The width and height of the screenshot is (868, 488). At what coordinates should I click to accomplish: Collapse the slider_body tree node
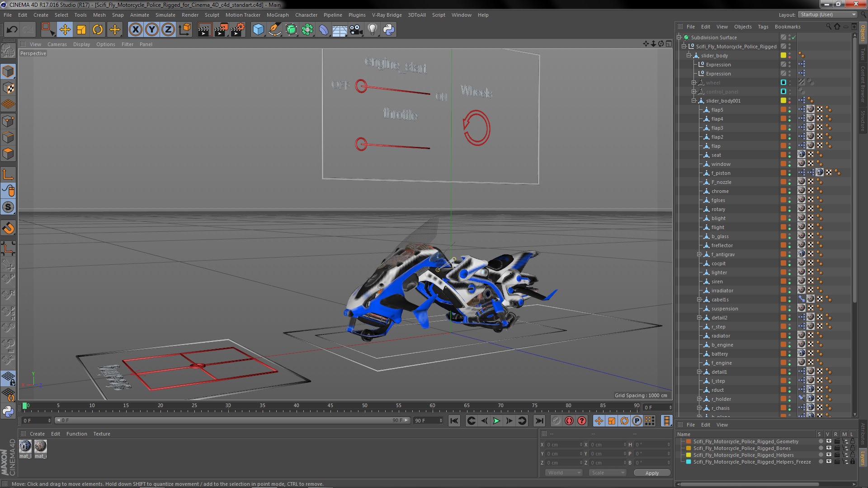(689, 56)
